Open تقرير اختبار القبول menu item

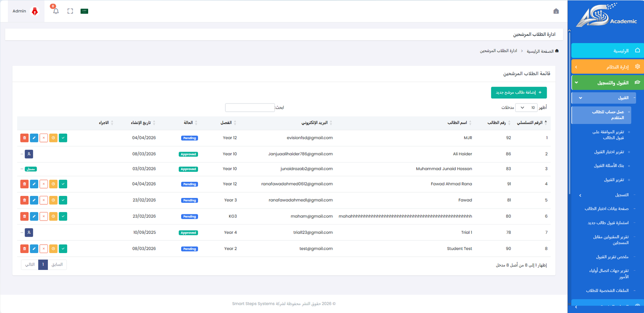click(x=609, y=152)
